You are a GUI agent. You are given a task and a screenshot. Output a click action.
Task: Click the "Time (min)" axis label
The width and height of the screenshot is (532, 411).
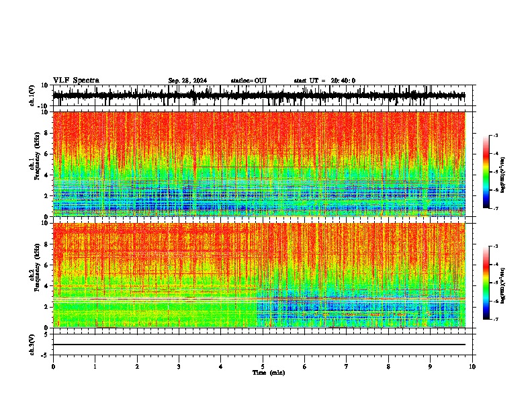point(269,373)
